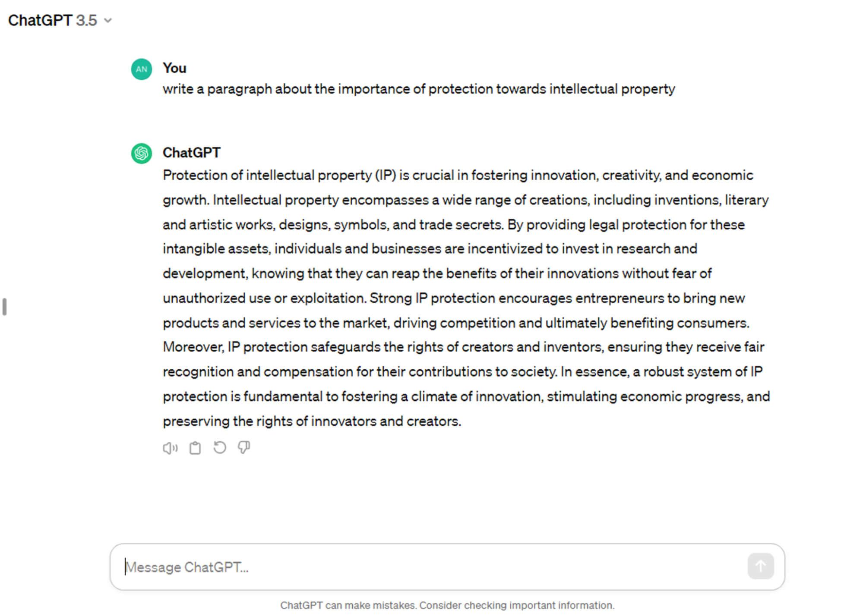The image size is (863, 616).
Task: Click the final line "preserving the rights of innovators"
Action: pyautogui.click(x=312, y=421)
